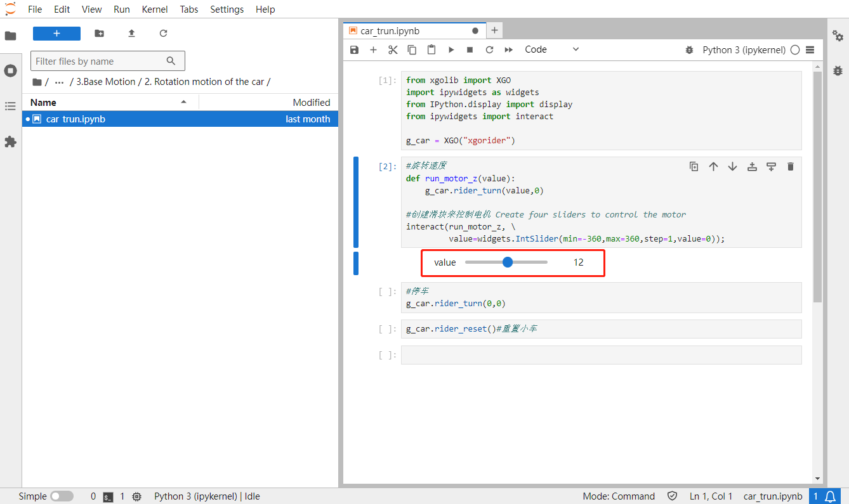Click the Upload Files icon

coord(131,34)
